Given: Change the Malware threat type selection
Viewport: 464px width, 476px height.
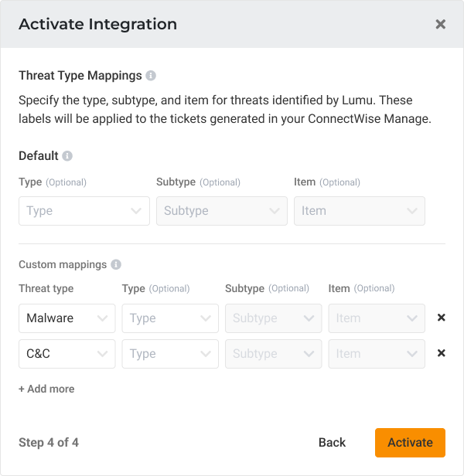Looking at the screenshot, I should pos(67,318).
